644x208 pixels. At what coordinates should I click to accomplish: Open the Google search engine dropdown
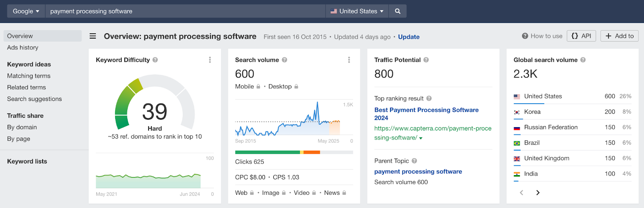pyautogui.click(x=26, y=11)
